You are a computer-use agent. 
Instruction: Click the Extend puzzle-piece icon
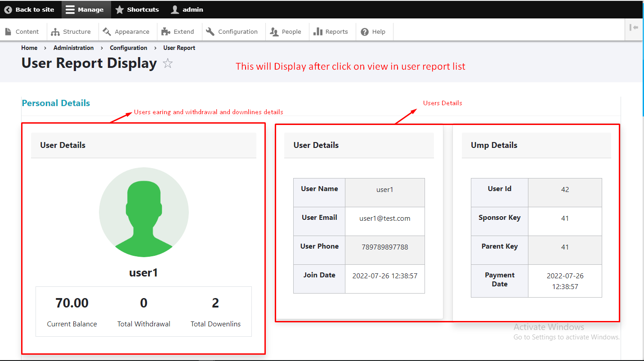tap(165, 31)
